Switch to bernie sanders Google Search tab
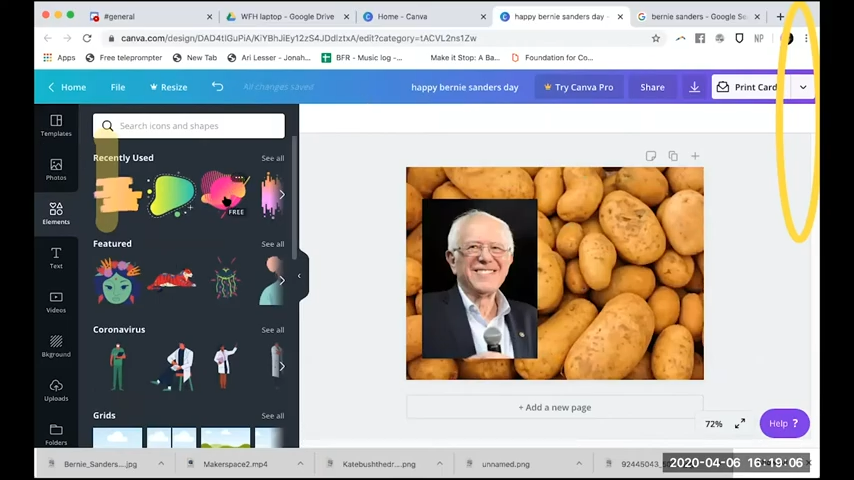This screenshot has width=854, height=480. [x=698, y=17]
